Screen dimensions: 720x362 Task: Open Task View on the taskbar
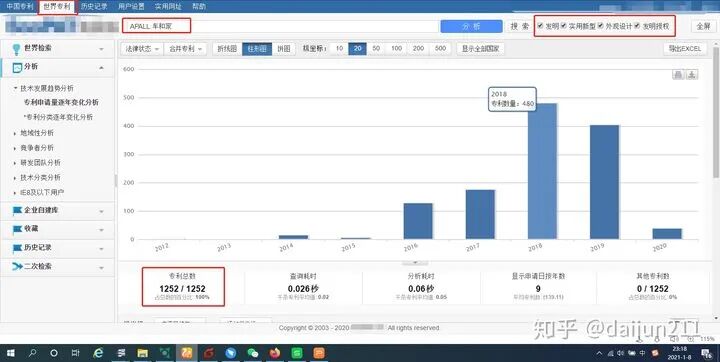(x=76, y=353)
